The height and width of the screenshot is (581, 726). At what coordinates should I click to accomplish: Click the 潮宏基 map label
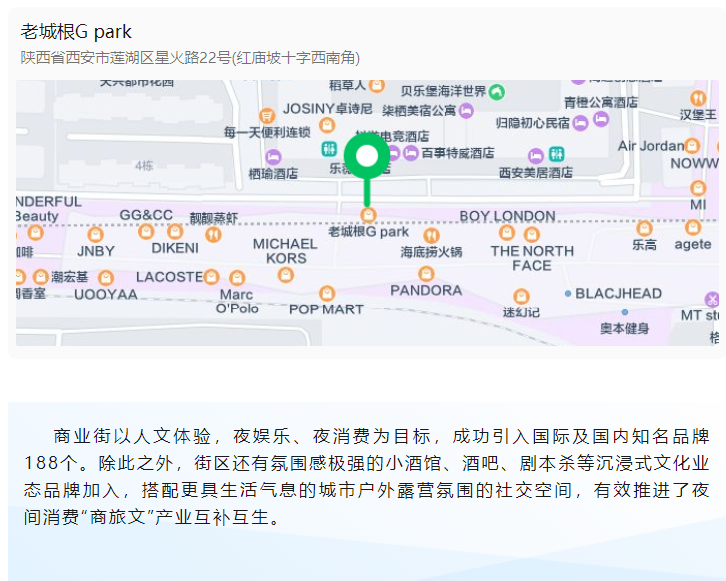pos(69,277)
